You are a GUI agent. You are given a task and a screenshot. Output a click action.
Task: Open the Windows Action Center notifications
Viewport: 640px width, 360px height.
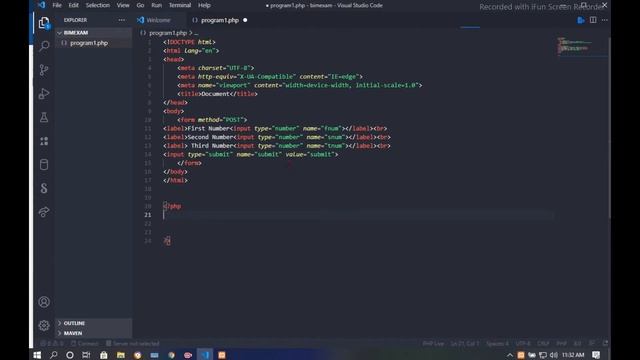(x=596, y=355)
